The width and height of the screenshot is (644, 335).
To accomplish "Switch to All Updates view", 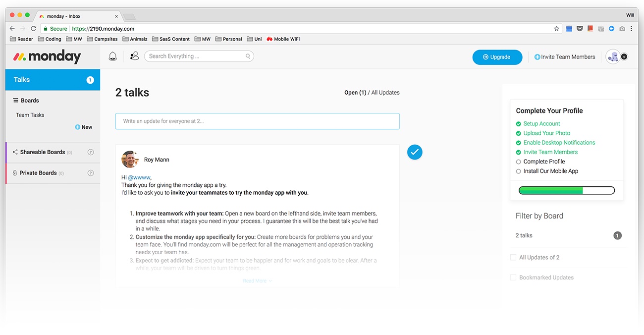I will (385, 93).
